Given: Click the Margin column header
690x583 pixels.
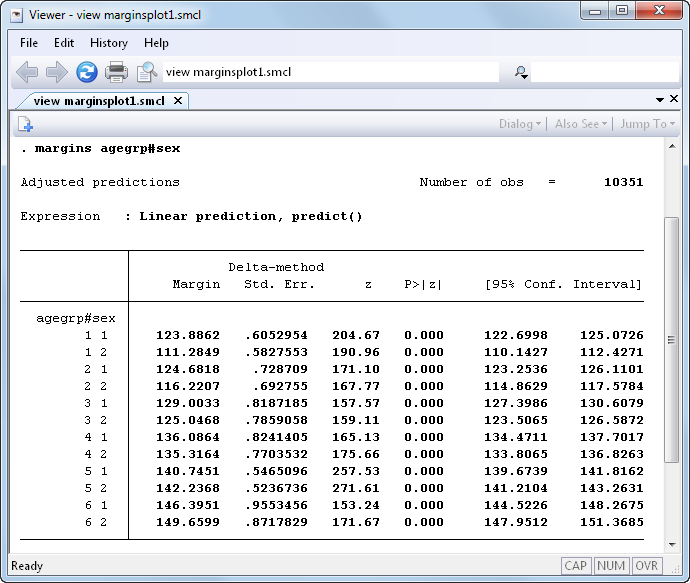Looking at the screenshot, I should (x=196, y=284).
